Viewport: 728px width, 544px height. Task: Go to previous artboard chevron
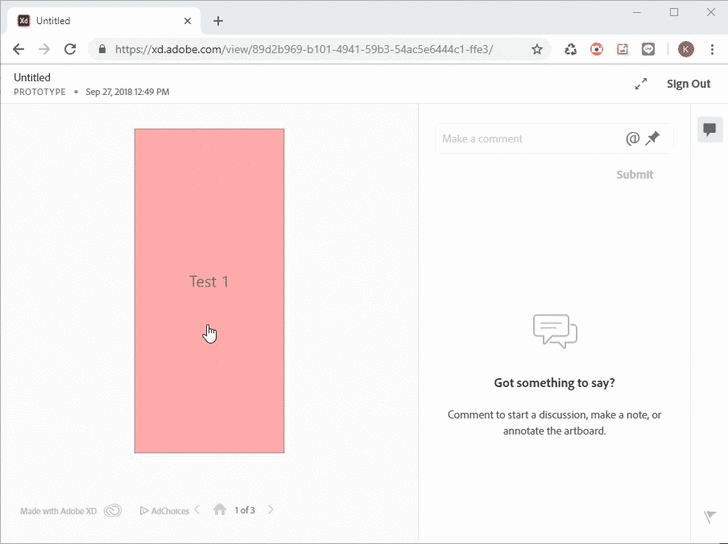click(197, 510)
